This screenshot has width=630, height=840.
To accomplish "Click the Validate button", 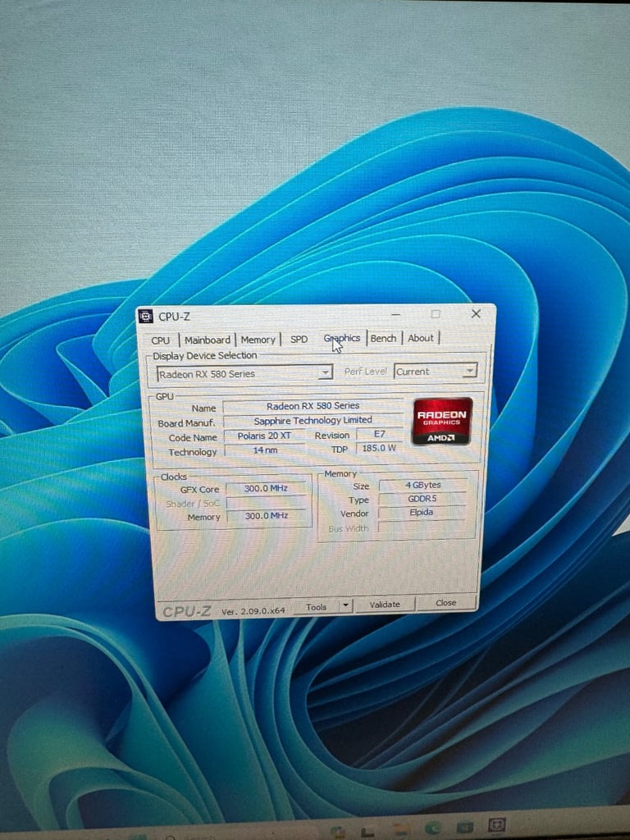I will click(385, 604).
